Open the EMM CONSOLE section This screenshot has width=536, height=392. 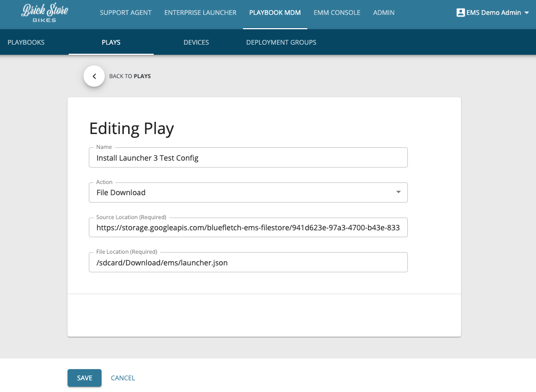click(337, 12)
